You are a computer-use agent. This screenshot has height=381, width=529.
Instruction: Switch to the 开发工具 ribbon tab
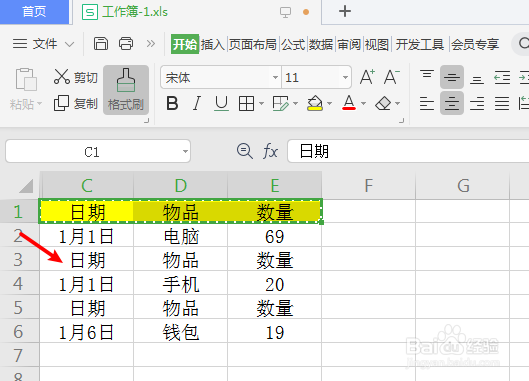point(419,44)
